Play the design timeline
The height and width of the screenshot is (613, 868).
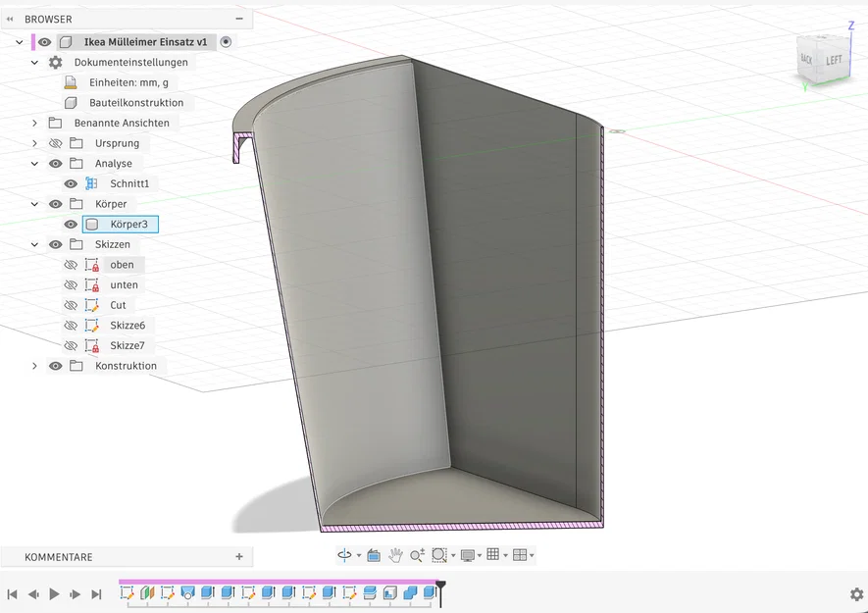coord(54,594)
